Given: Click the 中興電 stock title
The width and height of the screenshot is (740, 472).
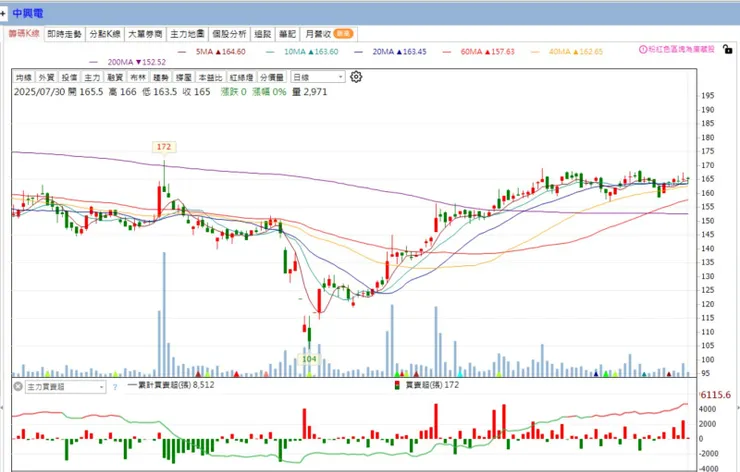Looking at the screenshot, I should 28,13.
